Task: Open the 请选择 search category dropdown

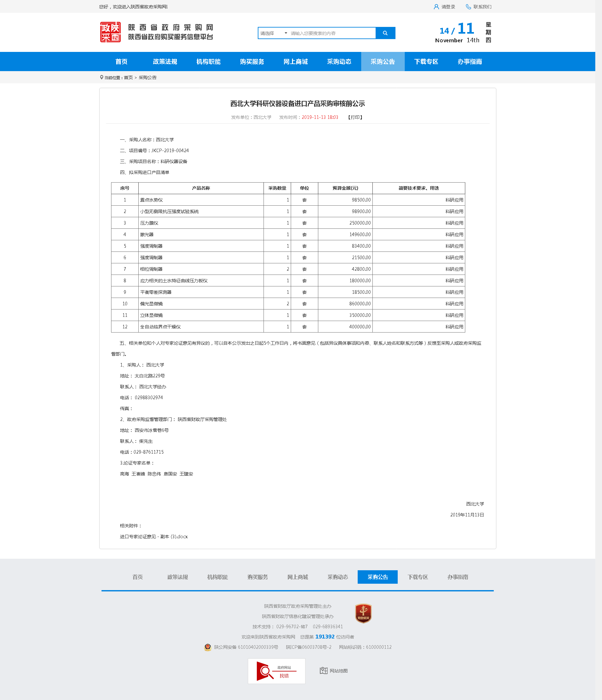Action: 273,33
